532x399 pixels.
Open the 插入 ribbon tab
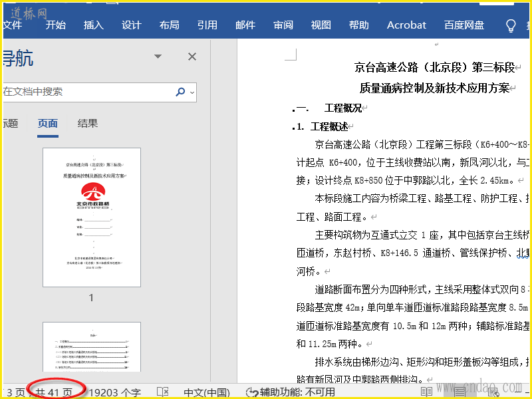click(x=94, y=25)
